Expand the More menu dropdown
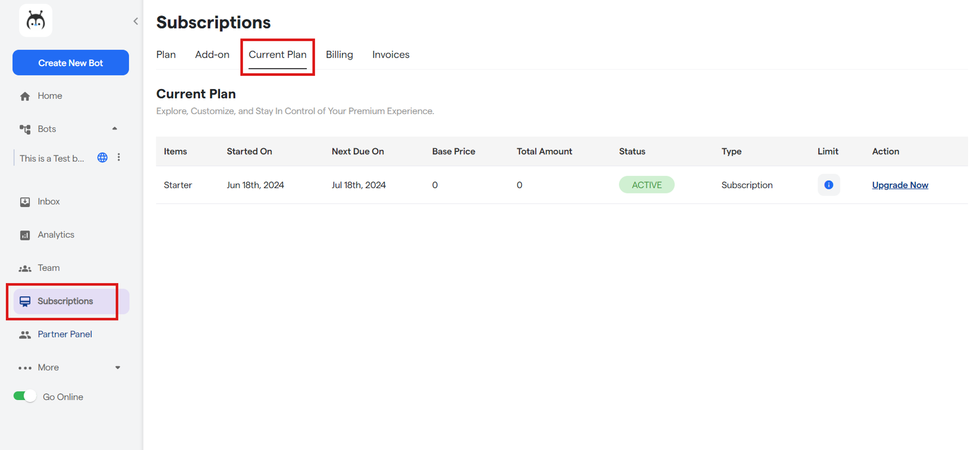Screen dimensions: 980x450 [x=118, y=368]
